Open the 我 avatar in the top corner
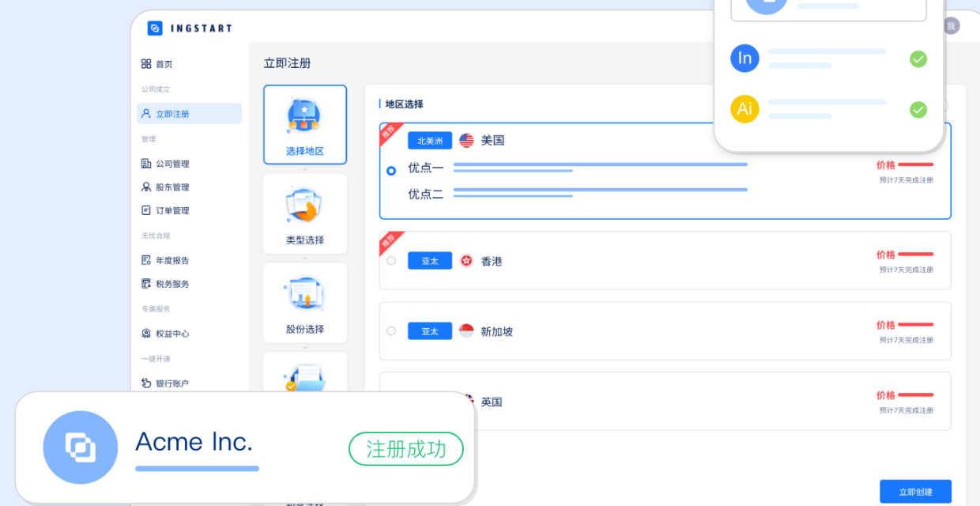The image size is (980, 506). click(951, 26)
